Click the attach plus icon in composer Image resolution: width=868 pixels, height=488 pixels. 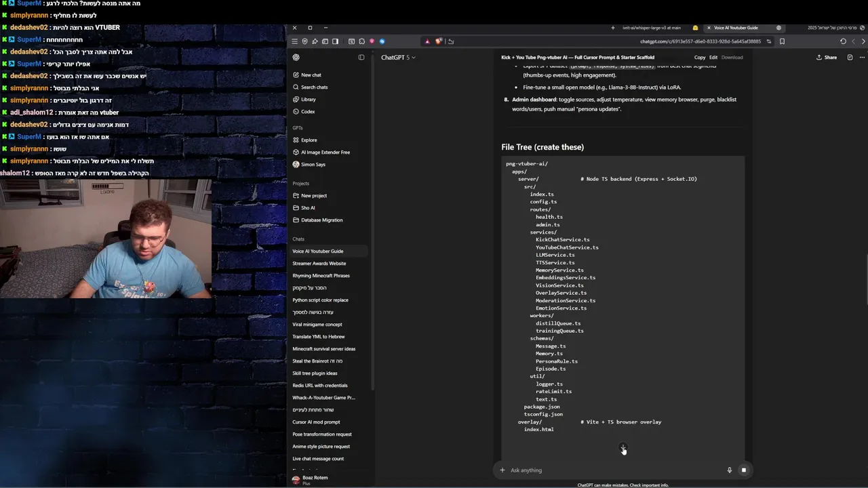[502, 470]
